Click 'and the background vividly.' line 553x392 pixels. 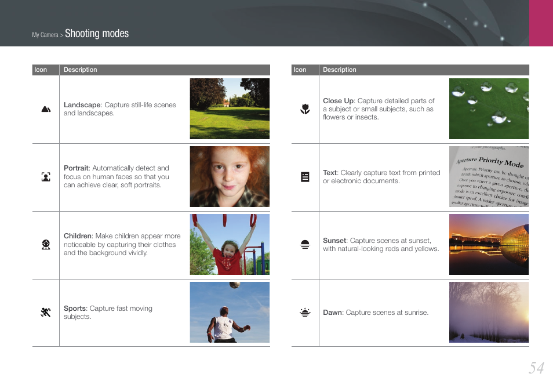pos(105,253)
